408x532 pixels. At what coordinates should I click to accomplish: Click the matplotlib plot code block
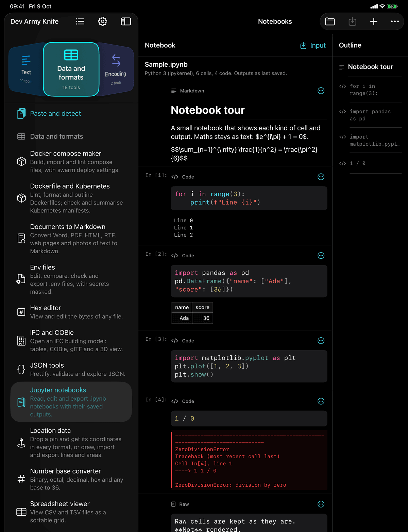pos(249,366)
